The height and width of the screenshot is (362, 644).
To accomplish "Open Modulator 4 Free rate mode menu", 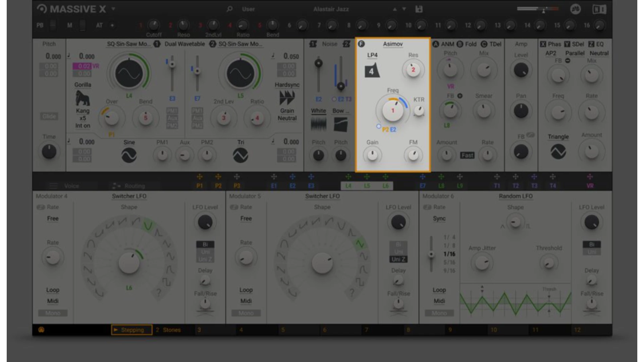I will pyautogui.click(x=53, y=219).
